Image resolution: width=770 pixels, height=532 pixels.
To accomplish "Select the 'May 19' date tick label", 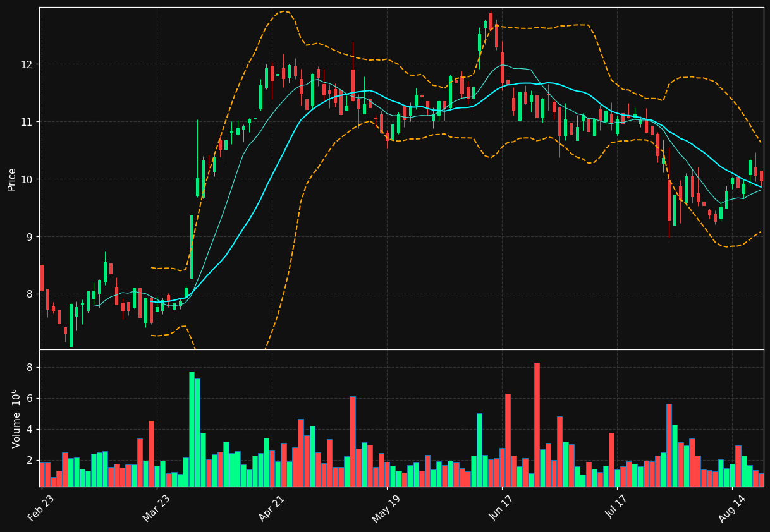I will [x=386, y=509].
